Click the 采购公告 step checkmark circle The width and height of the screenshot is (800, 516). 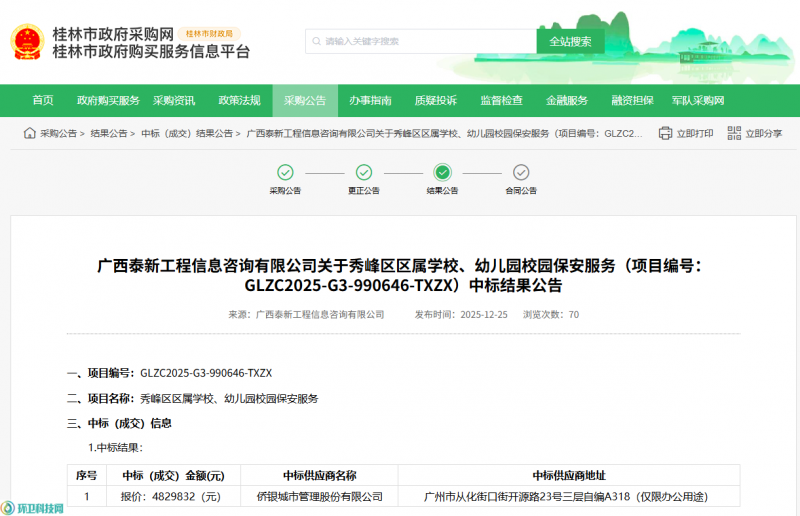[x=285, y=172]
